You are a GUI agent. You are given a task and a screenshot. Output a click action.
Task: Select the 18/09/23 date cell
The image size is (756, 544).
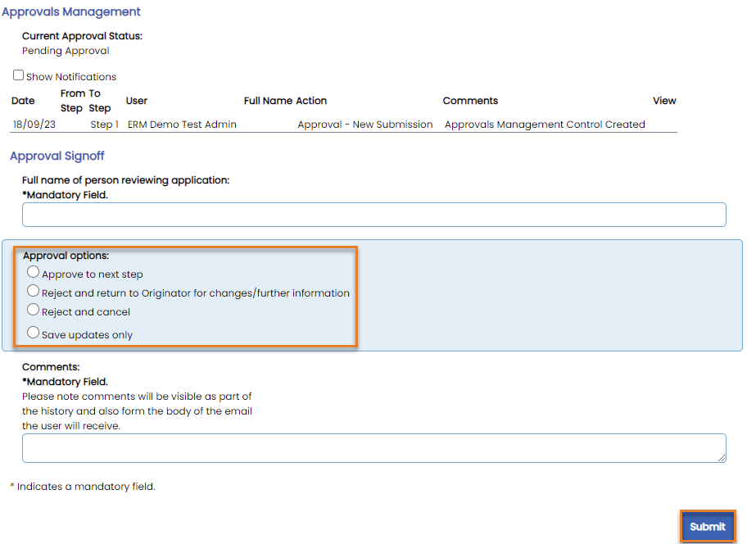tap(34, 125)
